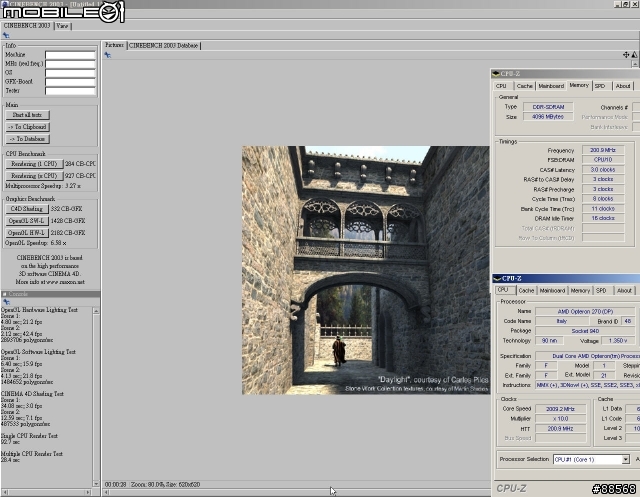The width and height of the screenshot is (640, 497).
Task: Click the OpenGL Speedup 6.58 x text
Action: 36,243
